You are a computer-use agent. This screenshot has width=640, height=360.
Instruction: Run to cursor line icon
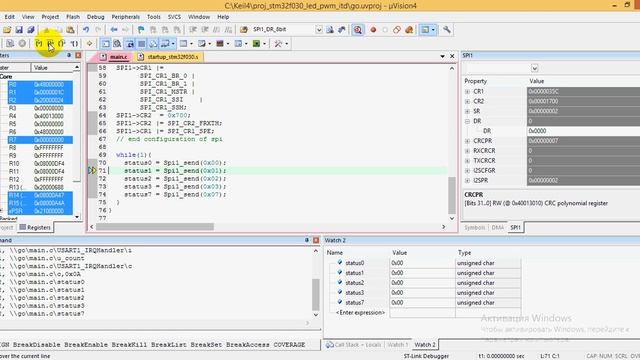point(74,44)
